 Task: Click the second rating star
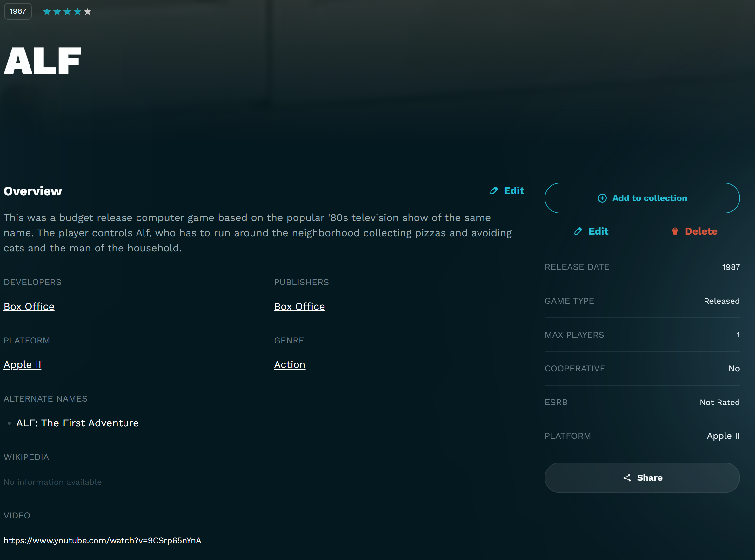click(x=57, y=12)
